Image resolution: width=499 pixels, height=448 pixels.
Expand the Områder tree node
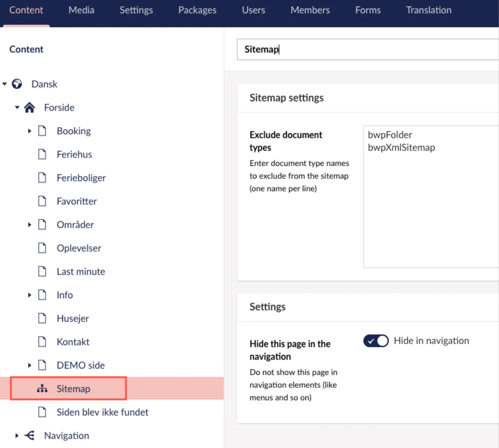(30, 225)
